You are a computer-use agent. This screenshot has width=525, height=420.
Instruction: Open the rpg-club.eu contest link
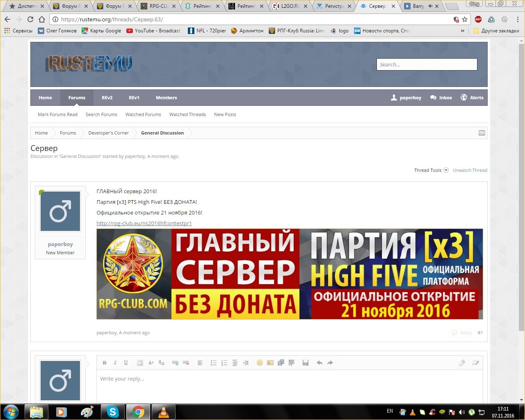click(144, 223)
